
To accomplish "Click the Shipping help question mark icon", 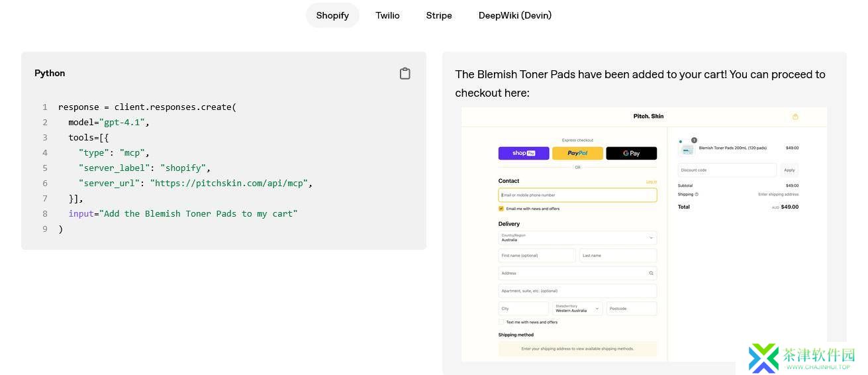I will (x=697, y=194).
